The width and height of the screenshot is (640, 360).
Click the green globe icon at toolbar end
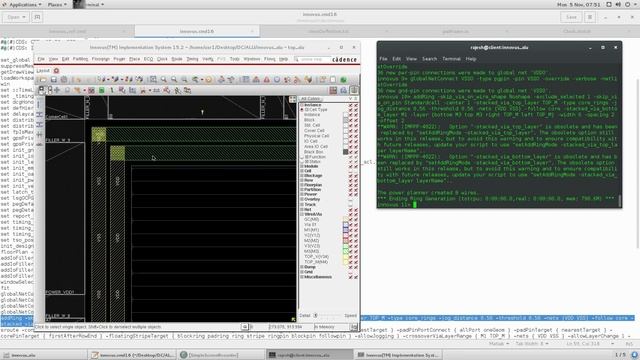(343, 80)
